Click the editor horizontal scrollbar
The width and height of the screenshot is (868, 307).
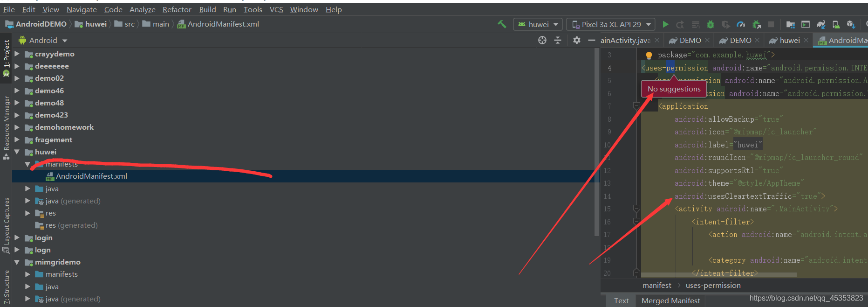pyautogui.click(x=719, y=275)
